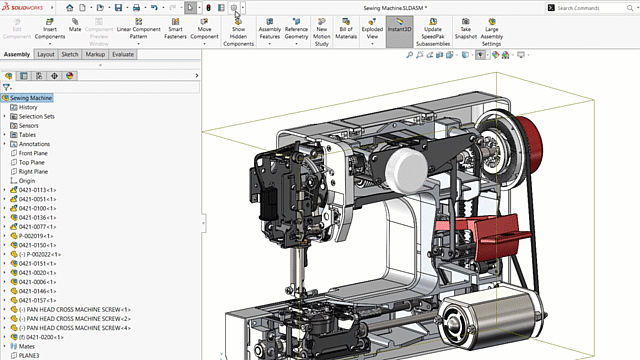Expand the 0421-0113<1> component node
Viewport: 640px width, 360px height.
[x=4, y=190]
